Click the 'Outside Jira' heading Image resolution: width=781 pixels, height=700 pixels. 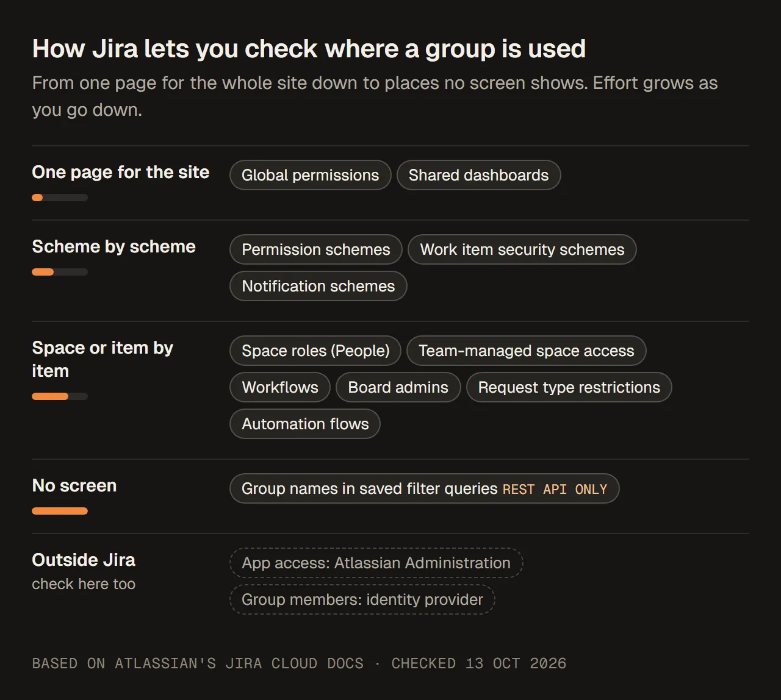point(84,560)
